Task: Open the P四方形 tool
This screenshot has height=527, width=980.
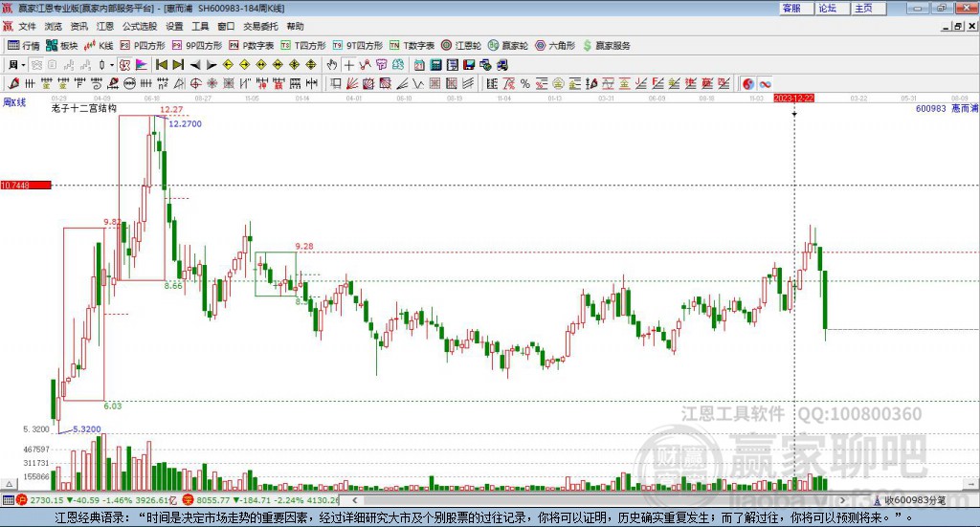Action: click(x=143, y=46)
